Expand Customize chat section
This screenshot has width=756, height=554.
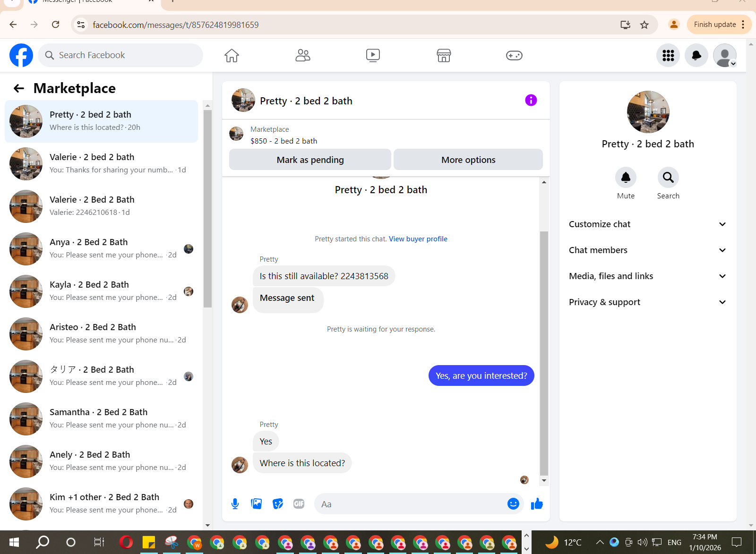(x=647, y=224)
